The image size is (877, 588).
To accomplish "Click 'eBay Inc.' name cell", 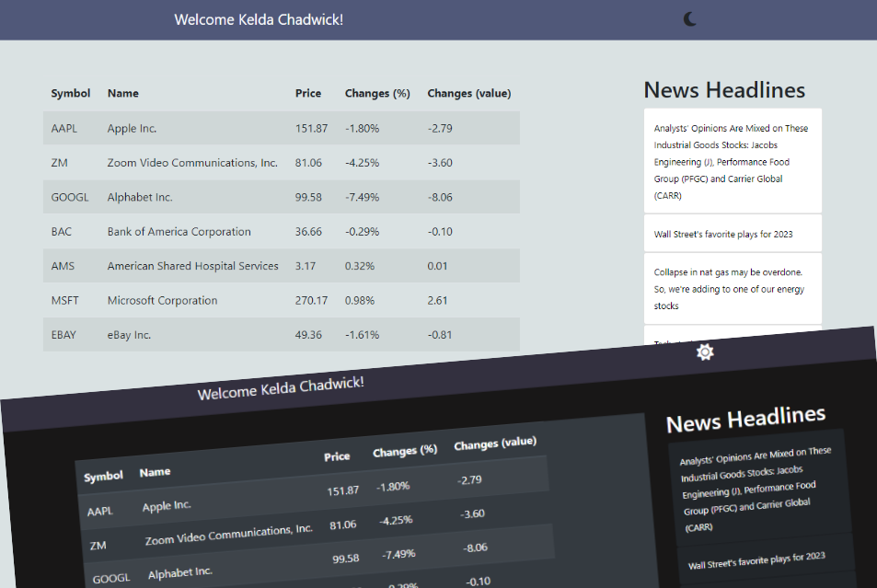I will [x=129, y=335].
